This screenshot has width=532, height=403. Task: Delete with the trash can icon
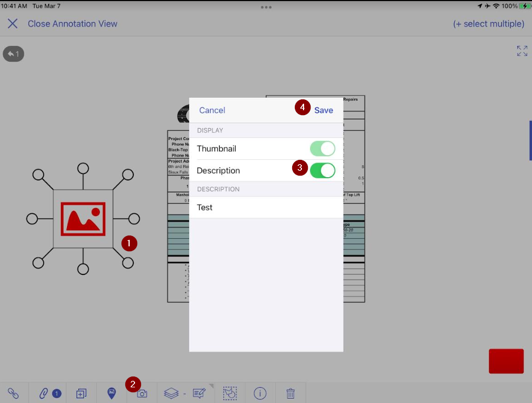point(291,393)
